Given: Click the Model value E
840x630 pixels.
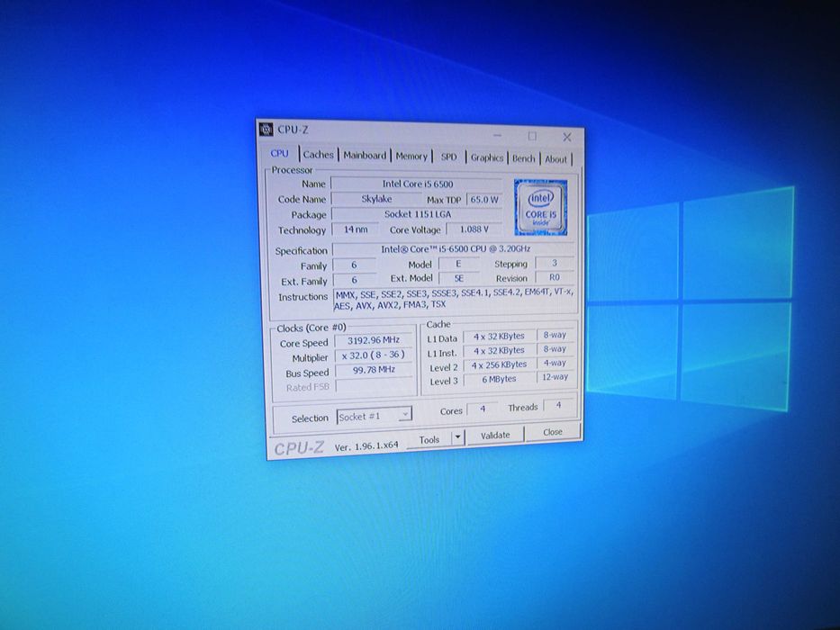Looking at the screenshot, I should (458, 264).
